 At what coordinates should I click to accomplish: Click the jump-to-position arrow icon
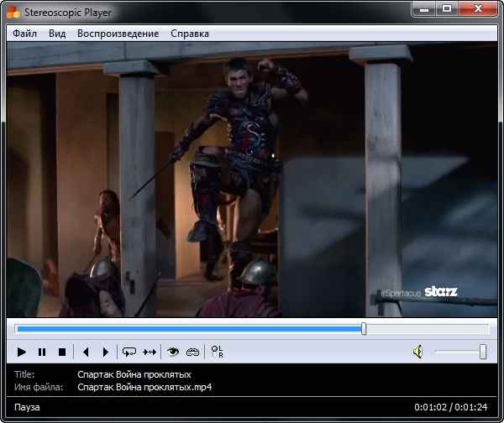pyautogui.click(x=150, y=352)
